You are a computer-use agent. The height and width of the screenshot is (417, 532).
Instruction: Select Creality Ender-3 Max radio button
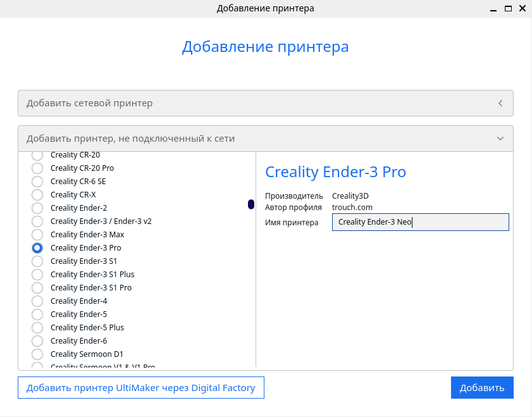click(37, 235)
